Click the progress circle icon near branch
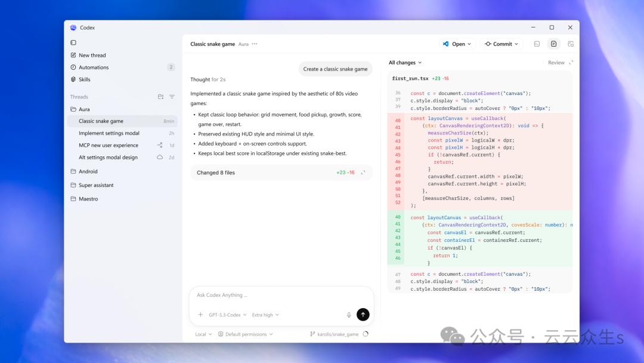This screenshot has height=363, width=644. 366,334
